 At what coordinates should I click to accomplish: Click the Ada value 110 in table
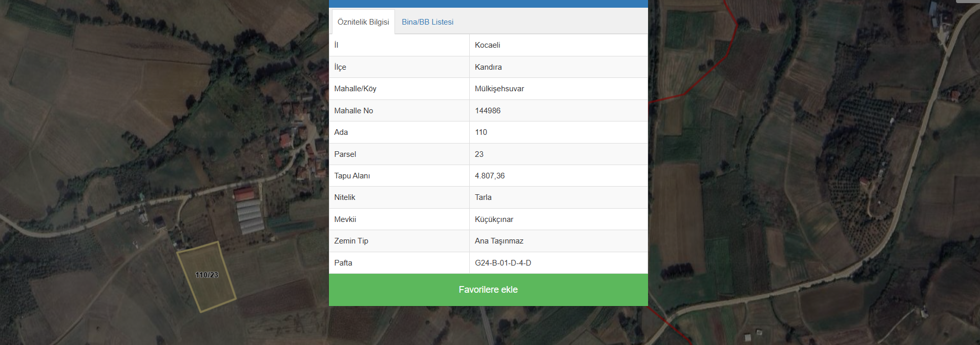click(x=481, y=132)
